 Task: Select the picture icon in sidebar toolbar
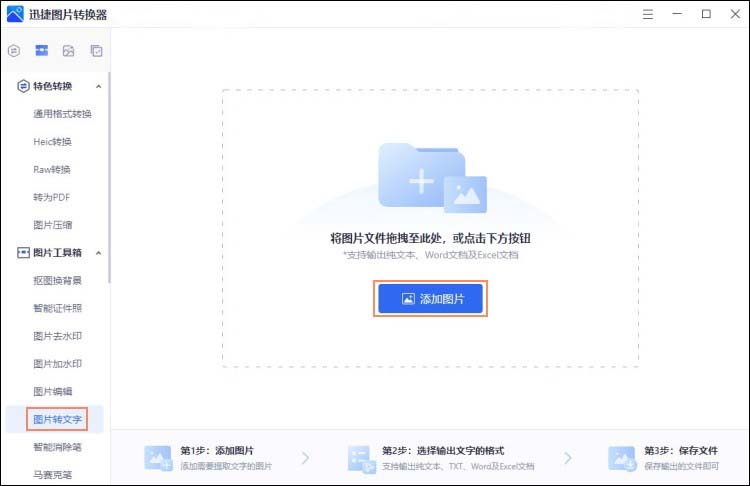(x=68, y=50)
